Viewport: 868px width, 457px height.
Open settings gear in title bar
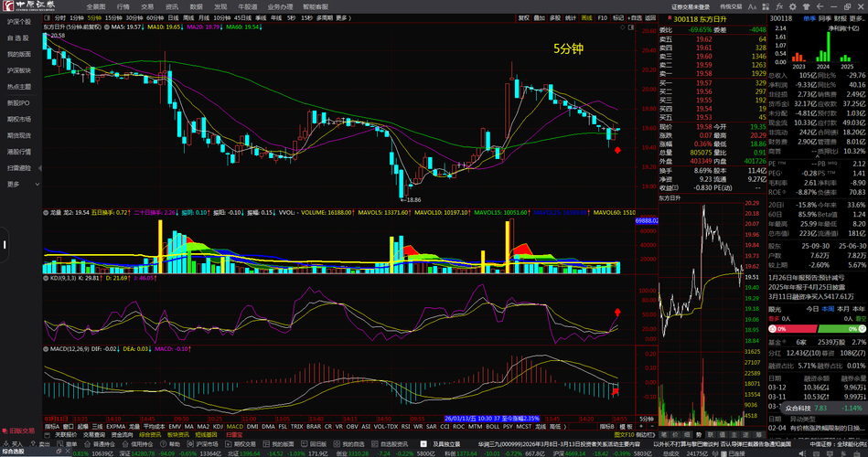coord(793,6)
